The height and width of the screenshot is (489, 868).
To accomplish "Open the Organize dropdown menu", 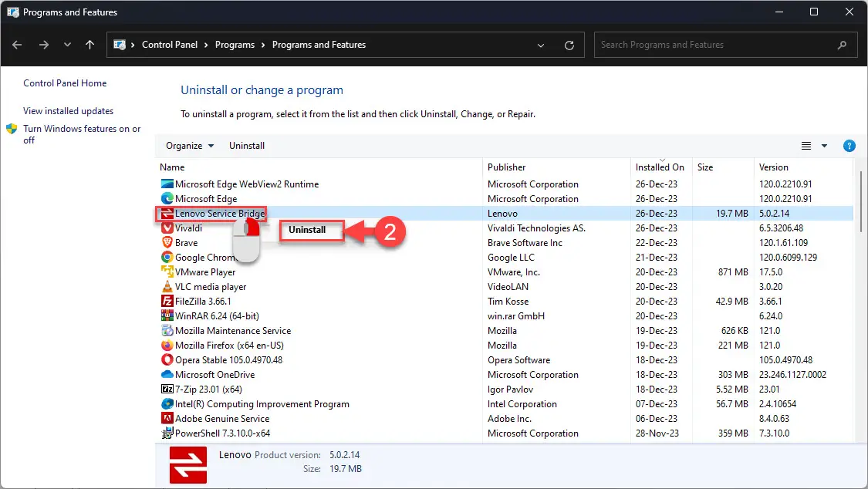I will [190, 146].
